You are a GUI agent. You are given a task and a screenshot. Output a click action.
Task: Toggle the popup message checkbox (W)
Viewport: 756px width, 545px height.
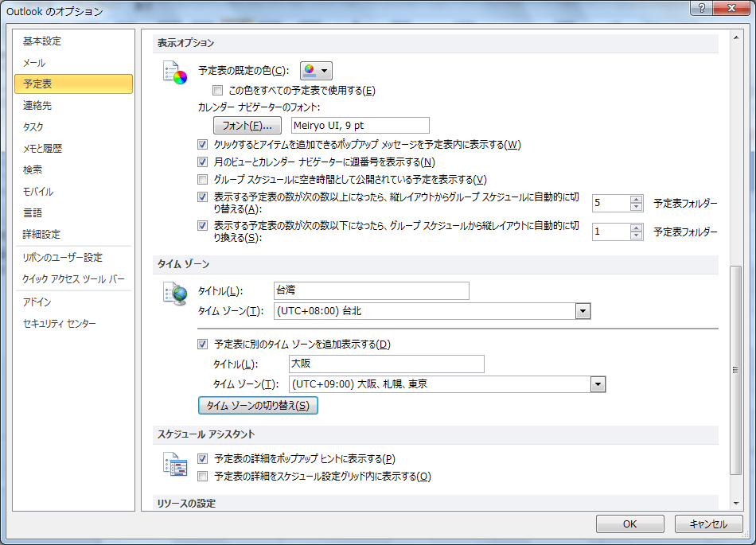tap(202, 145)
